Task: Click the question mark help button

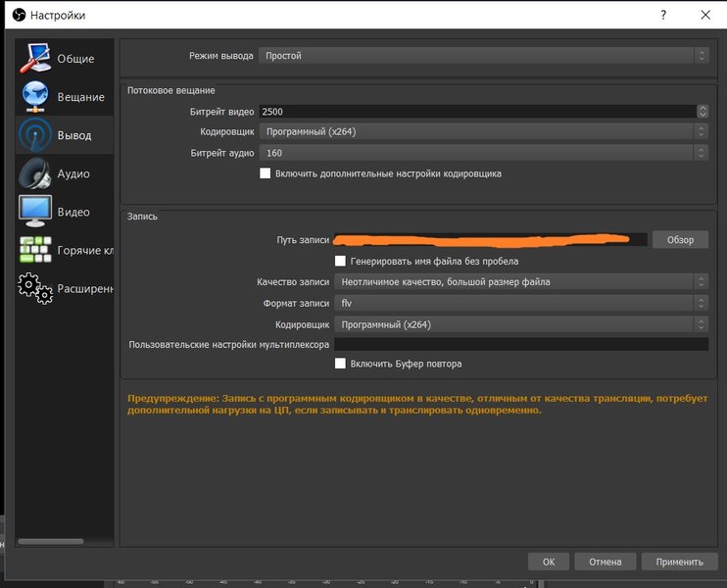Action: pyautogui.click(x=663, y=15)
